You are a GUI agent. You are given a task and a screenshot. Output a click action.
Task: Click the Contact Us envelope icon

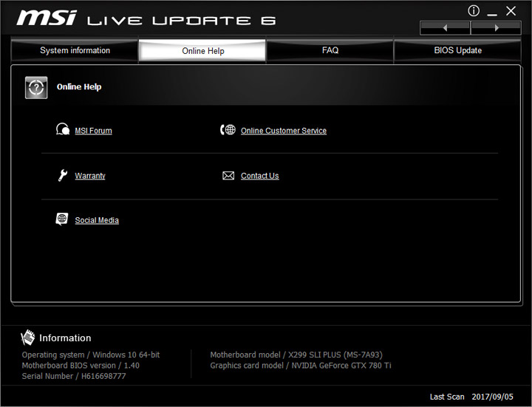pyautogui.click(x=228, y=175)
